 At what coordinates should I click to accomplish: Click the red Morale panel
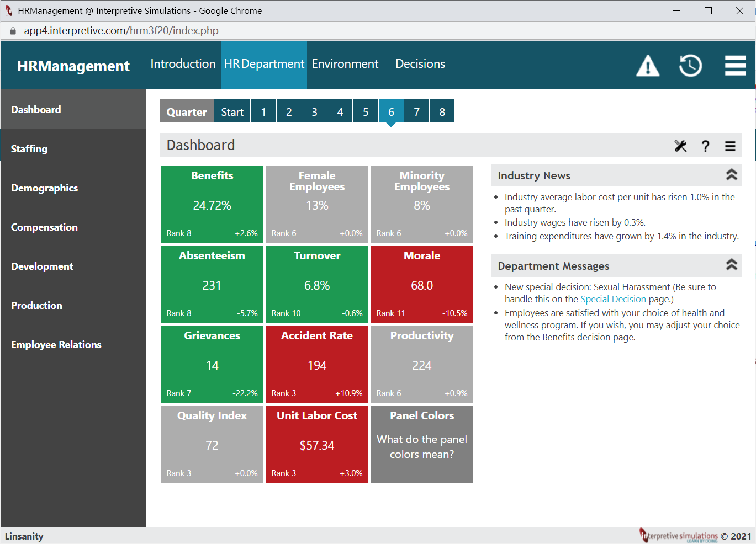pos(422,284)
